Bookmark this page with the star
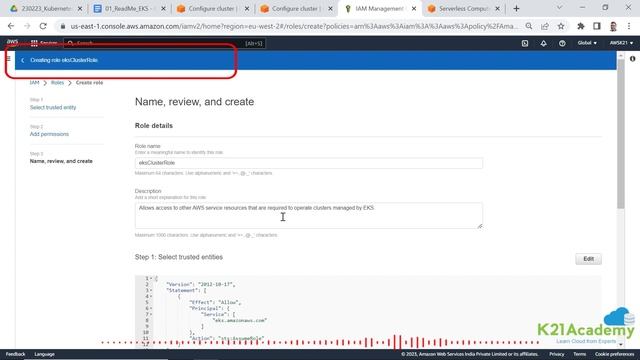The image size is (640, 360). (x=561, y=26)
